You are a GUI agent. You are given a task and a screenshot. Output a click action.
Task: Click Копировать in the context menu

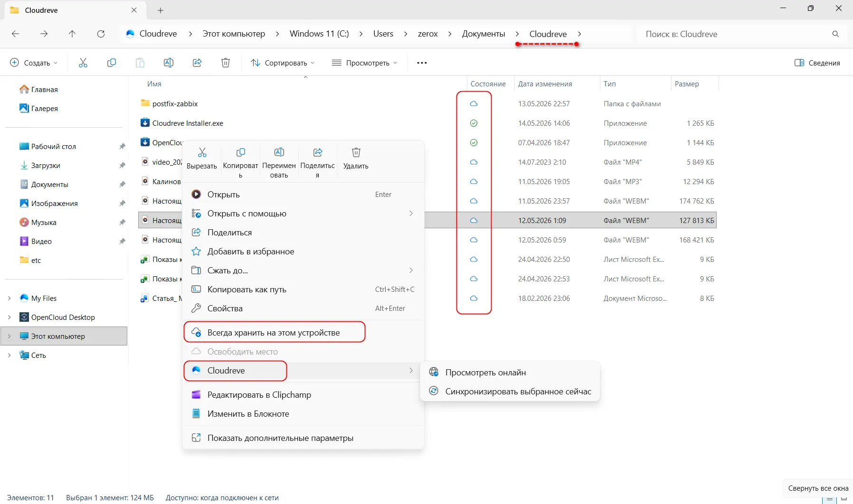tap(240, 163)
